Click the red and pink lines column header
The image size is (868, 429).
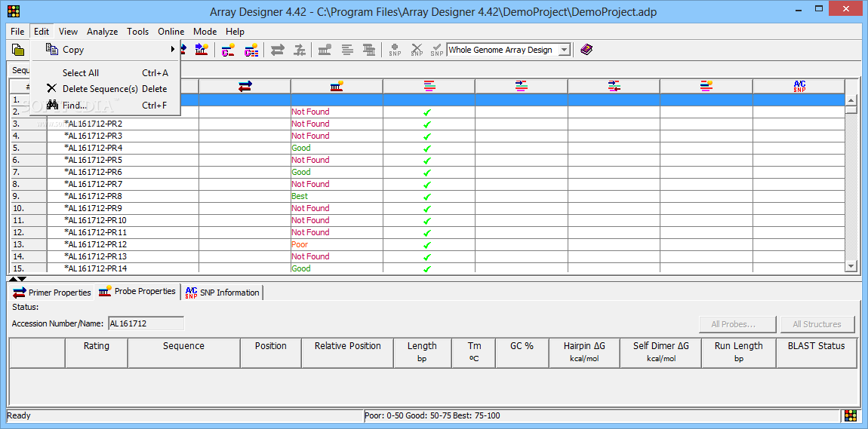point(429,86)
